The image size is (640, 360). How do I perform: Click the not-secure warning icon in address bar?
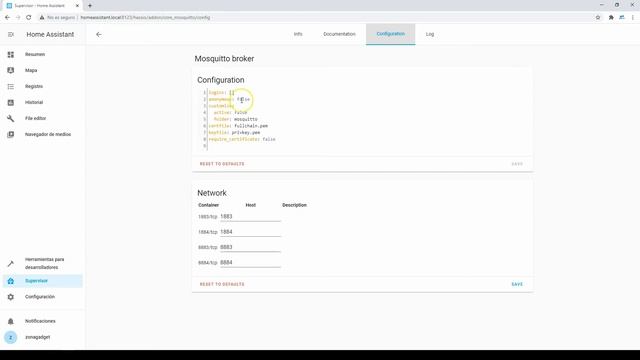click(42, 18)
